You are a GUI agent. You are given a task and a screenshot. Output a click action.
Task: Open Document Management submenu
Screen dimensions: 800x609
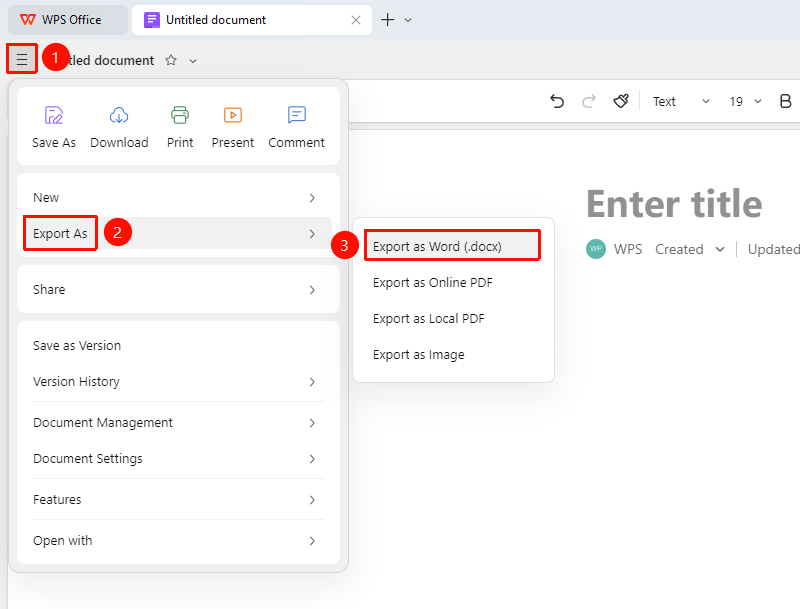click(x=178, y=422)
